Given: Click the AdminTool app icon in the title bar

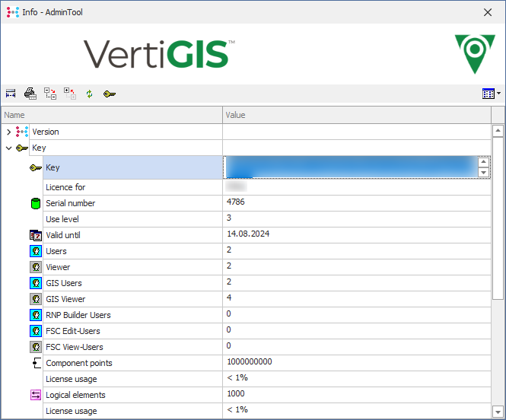Looking at the screenshot, I should [x=13, y=12].
